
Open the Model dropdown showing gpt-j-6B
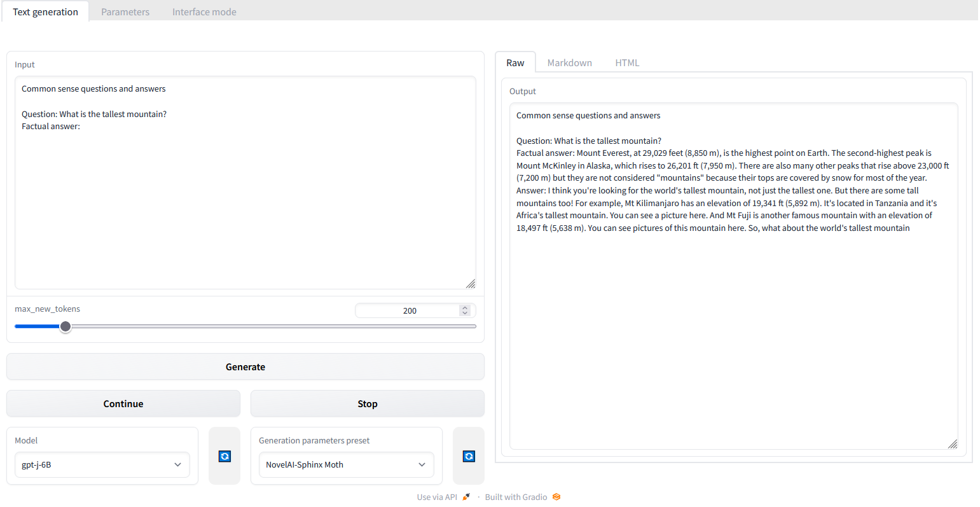(102, 464)
